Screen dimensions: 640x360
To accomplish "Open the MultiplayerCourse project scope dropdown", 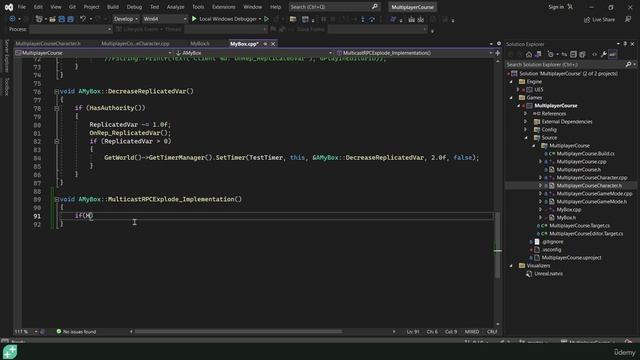I will coord(93,53).
